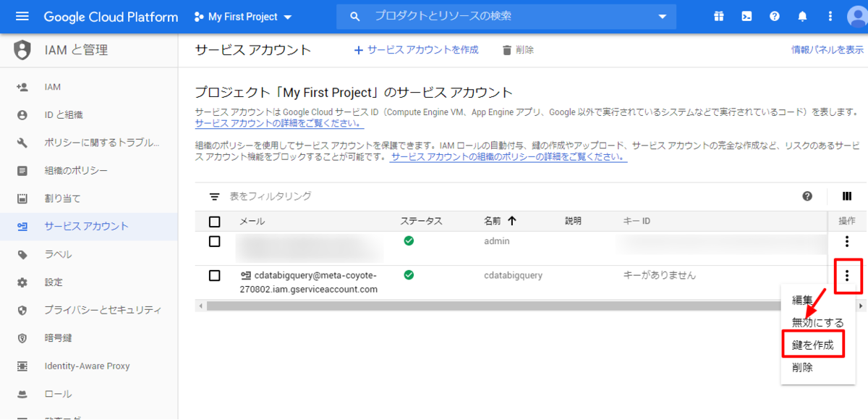The image size is (868, 420).
Task: Click the 表をフィルタリング input field
Action: click(x=289, y=196)
